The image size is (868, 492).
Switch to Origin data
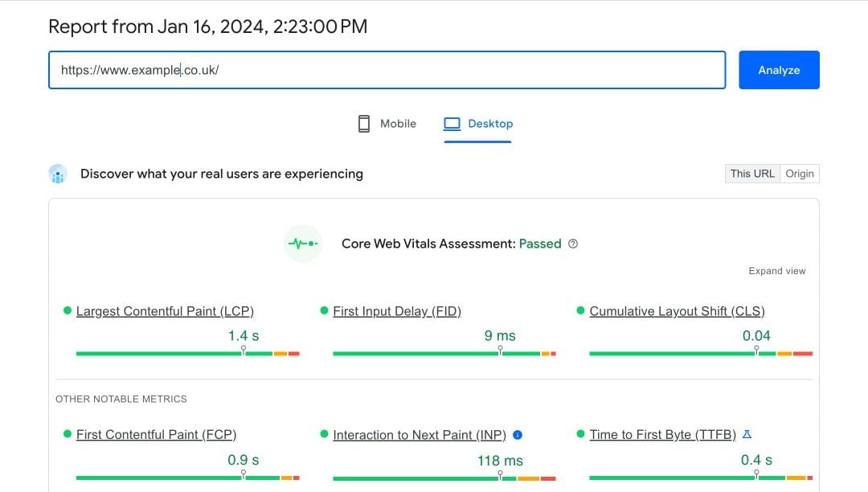(x=800, y=174)
